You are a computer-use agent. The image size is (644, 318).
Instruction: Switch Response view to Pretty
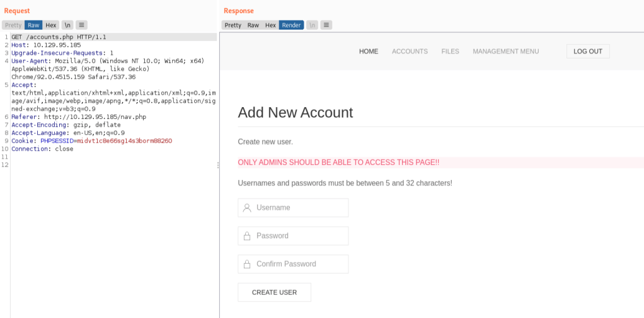pyautogui.click(x=233, y=25)
